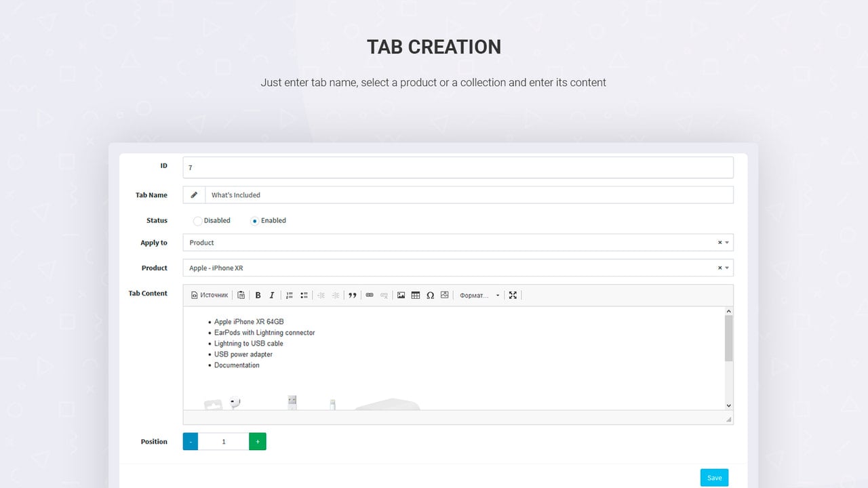Clear the Apple - iPhone XR selection
This screenshot has width=868, height=488.
[719, 268]
